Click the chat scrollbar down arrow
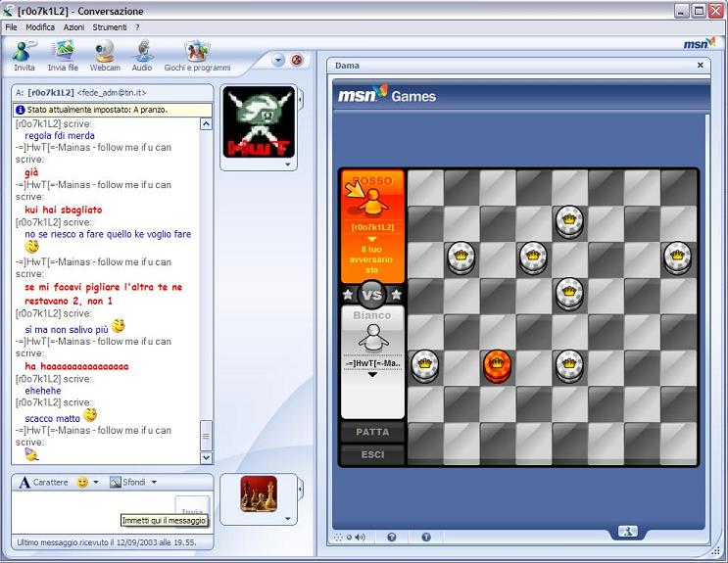The width and height of the screenshot is (728, 563). [206, 457]
